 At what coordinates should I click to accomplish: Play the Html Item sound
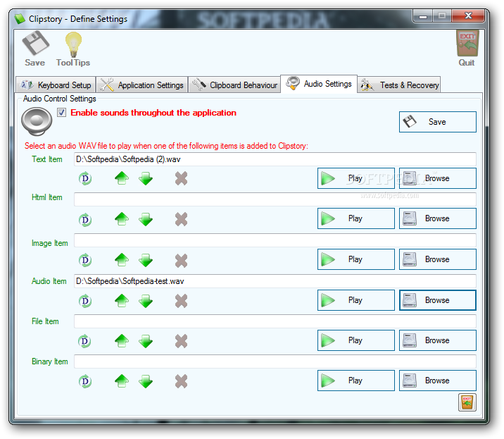click(355, 218)
